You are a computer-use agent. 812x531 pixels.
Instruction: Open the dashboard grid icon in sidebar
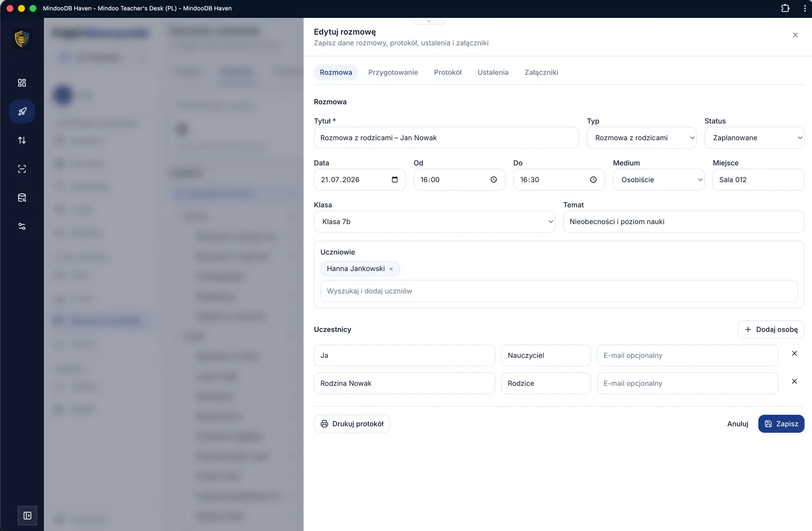[22, 83]
